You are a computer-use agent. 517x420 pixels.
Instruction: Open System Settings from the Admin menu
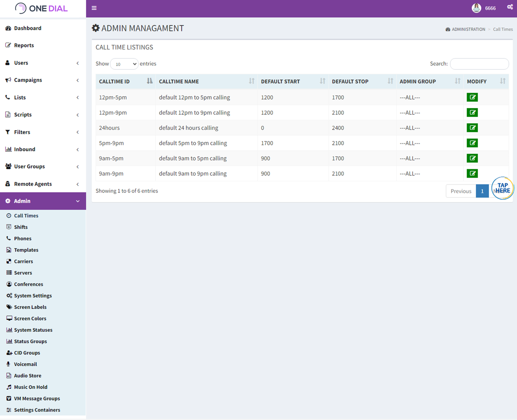click(33, 296)
